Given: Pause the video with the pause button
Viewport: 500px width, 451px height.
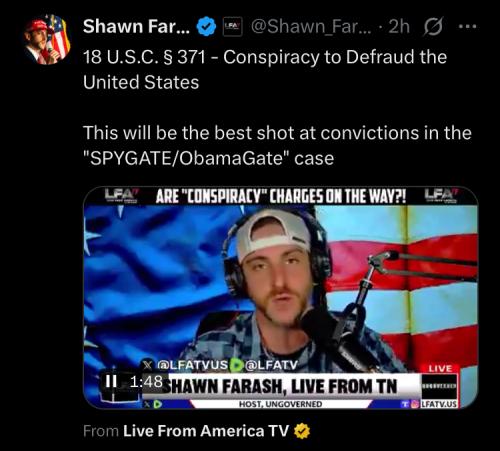Looking at the screenshot, I should (111, 381).
